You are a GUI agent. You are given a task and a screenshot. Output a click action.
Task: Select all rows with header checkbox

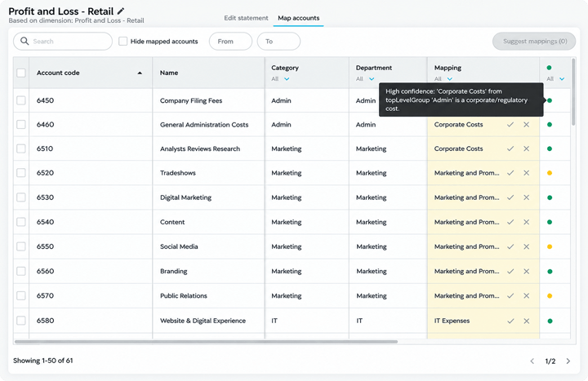pos(21,73)
